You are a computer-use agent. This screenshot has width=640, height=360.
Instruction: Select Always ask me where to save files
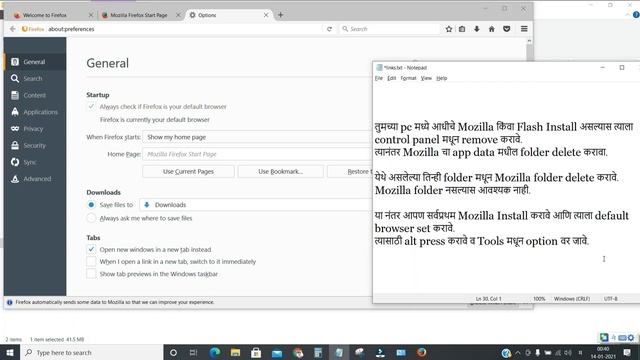91,218
